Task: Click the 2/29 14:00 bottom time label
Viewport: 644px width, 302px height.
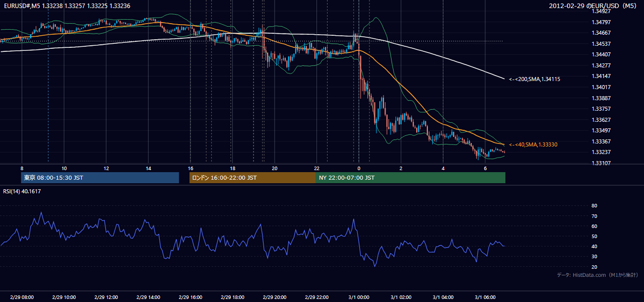Action: click(148, 297)
